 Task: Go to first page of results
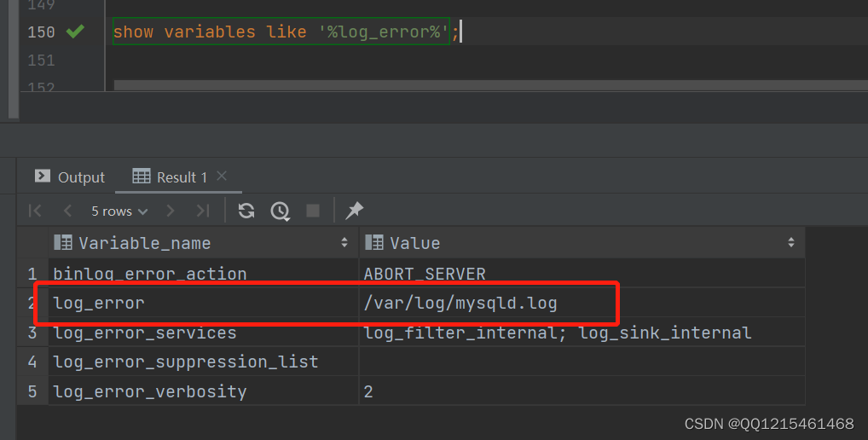click(x=35, y=211)
